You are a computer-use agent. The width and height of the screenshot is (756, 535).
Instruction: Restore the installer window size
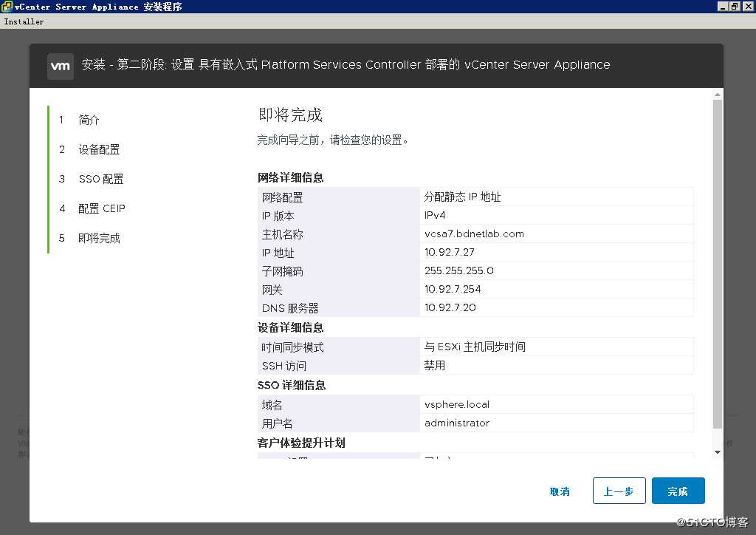(x=734, y=6)
